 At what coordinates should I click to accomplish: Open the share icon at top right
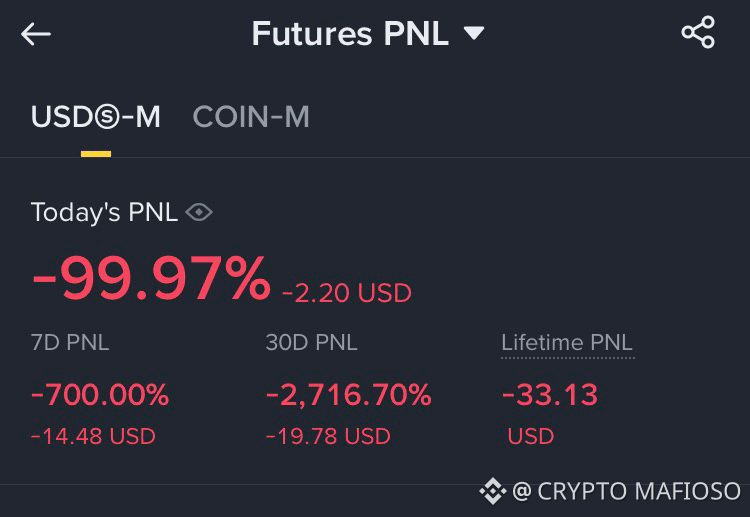pyautogui.click(x=698, y=32)
